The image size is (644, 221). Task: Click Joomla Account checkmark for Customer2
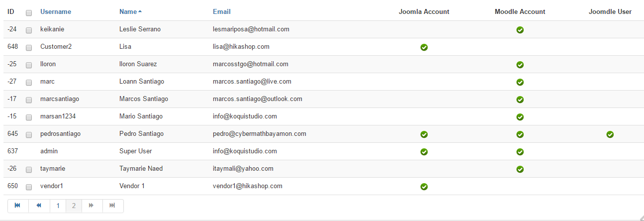click(x=424, y=47)
